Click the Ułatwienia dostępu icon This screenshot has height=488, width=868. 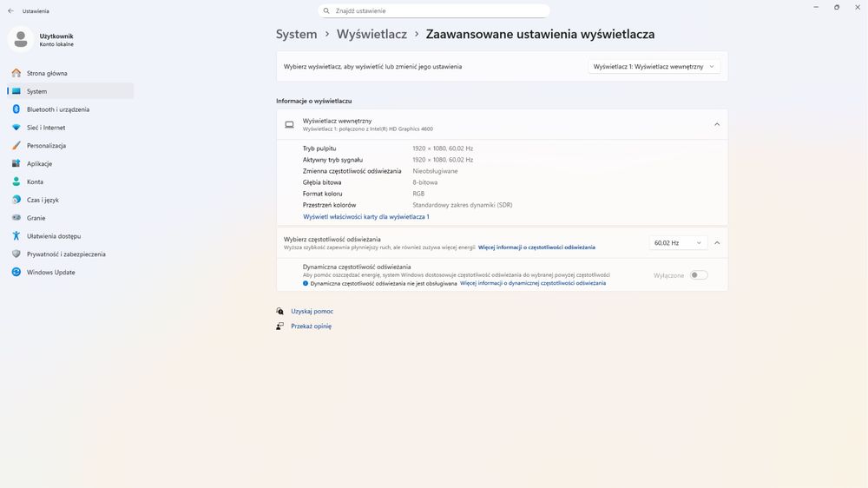[x=16, y=236]
